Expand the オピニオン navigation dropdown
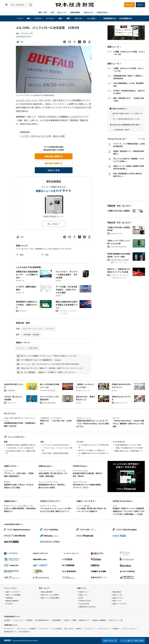 tap(79, 19)
